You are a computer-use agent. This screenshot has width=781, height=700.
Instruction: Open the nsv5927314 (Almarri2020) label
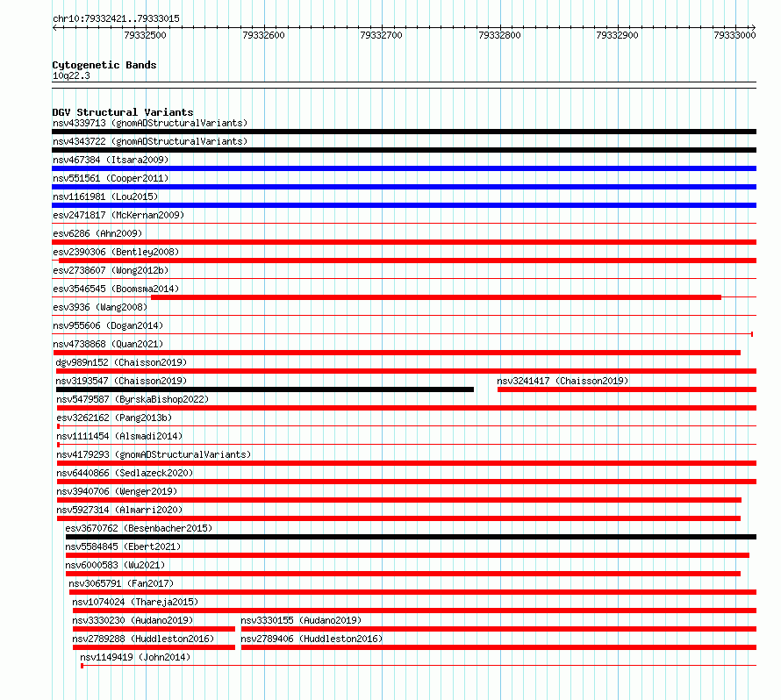coord(119,510)
